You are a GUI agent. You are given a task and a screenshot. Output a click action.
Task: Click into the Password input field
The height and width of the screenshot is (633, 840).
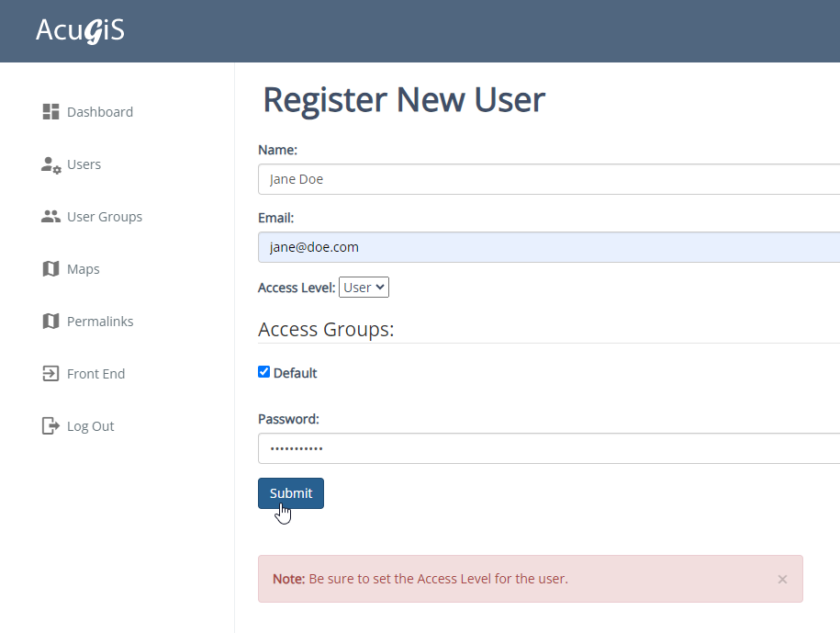point(549,448)
